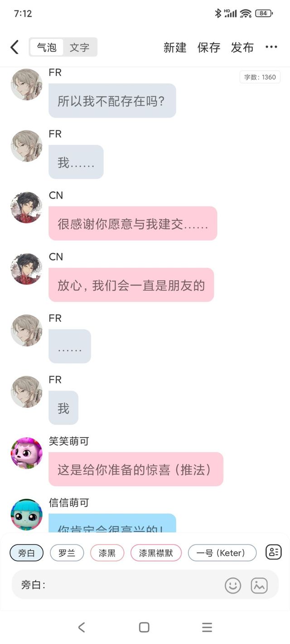
Task: Tap 保存 to save the draft
Action: [x=208, y=48]
